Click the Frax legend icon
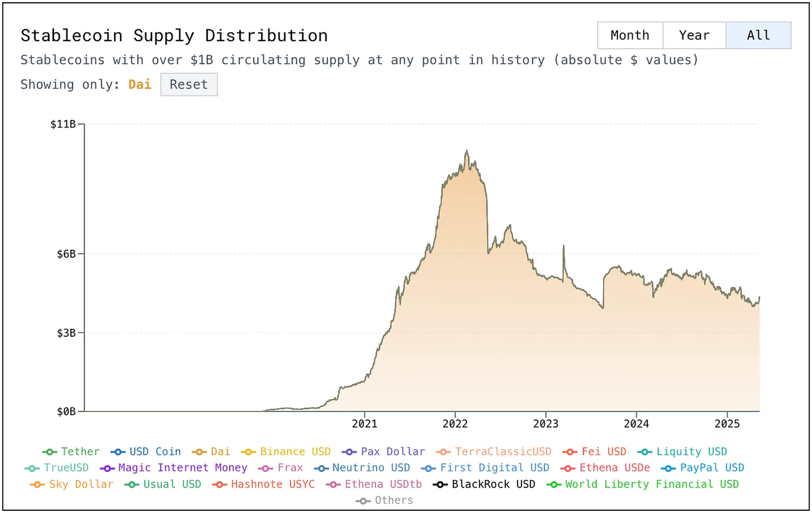The height and width of the screenshot is (513, 812). (266, 468)
